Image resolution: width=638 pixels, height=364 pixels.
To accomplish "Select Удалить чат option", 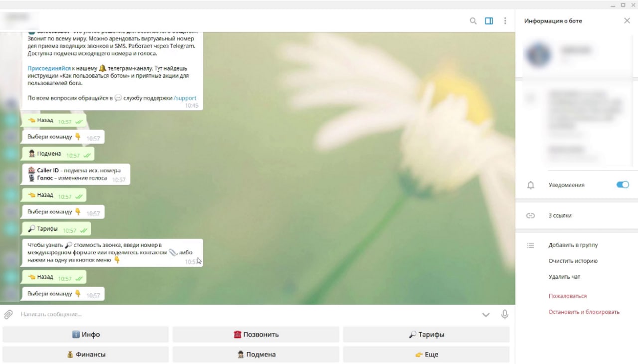I will click(564, 277).
